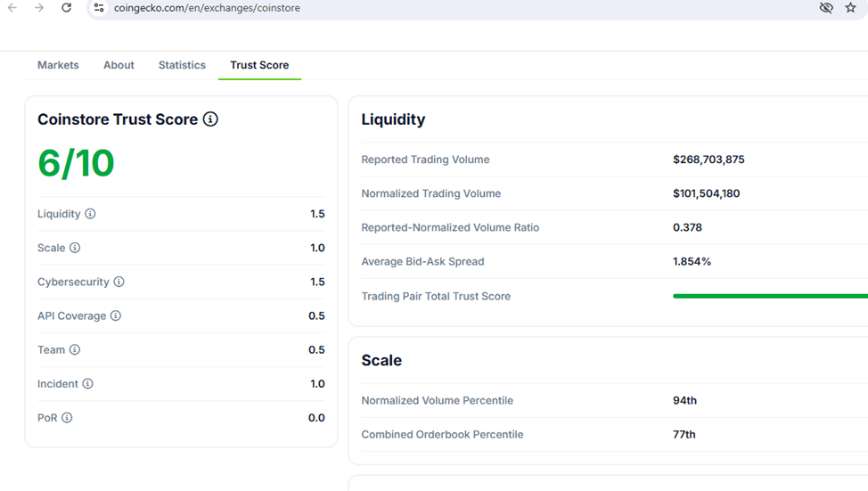Screen dimensions: 868x491
Task: Click the Liquidity section heading
Action: pos(394,119)
